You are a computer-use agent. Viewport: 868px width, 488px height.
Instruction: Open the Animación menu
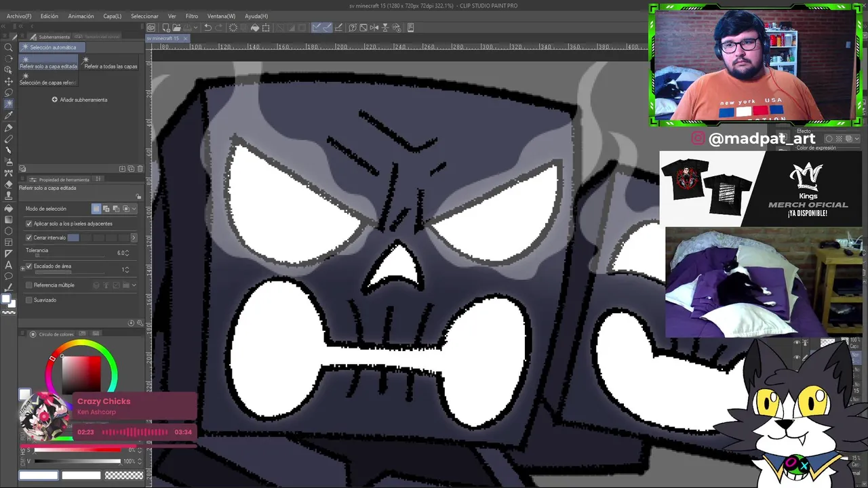click(x=81, y=16)
